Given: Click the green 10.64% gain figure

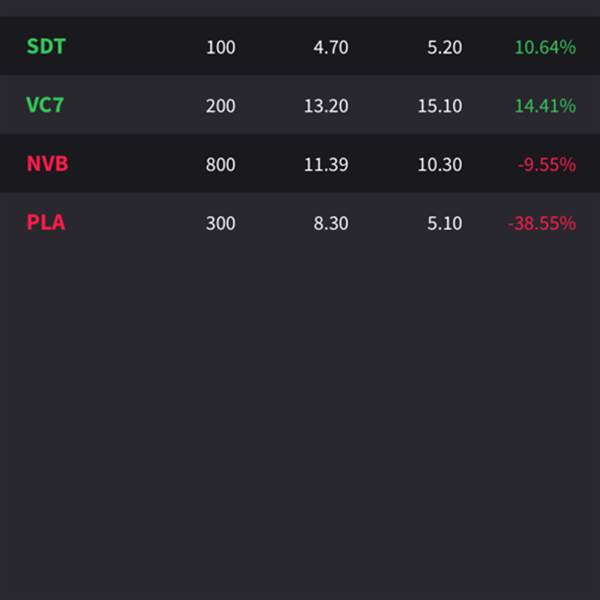Looking at the screenshot, I should click(545, 47).
